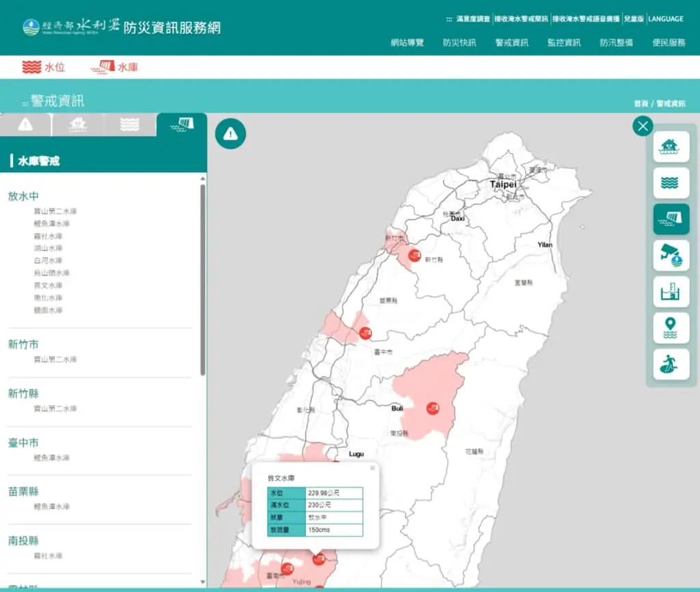
Task: Click the reservoir marker near 新竹縣 on map
Action: [415, 256]
